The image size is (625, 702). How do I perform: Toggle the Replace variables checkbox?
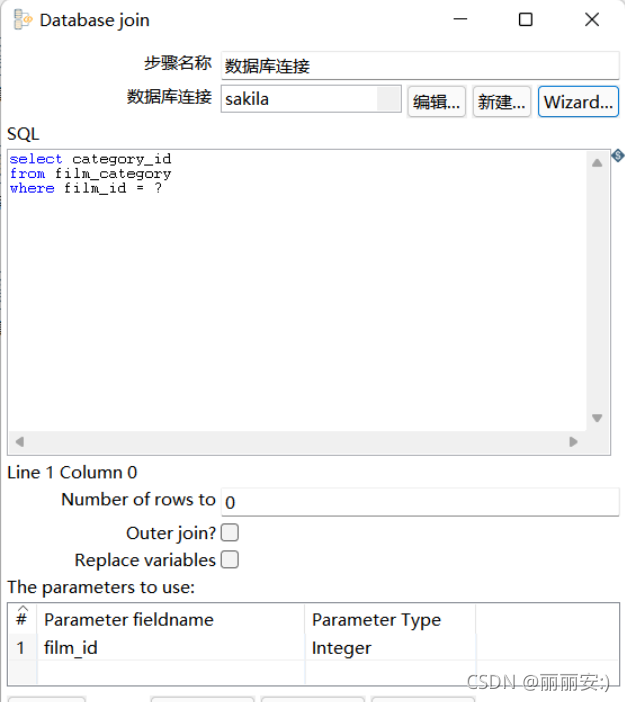(x=230, y=560)
